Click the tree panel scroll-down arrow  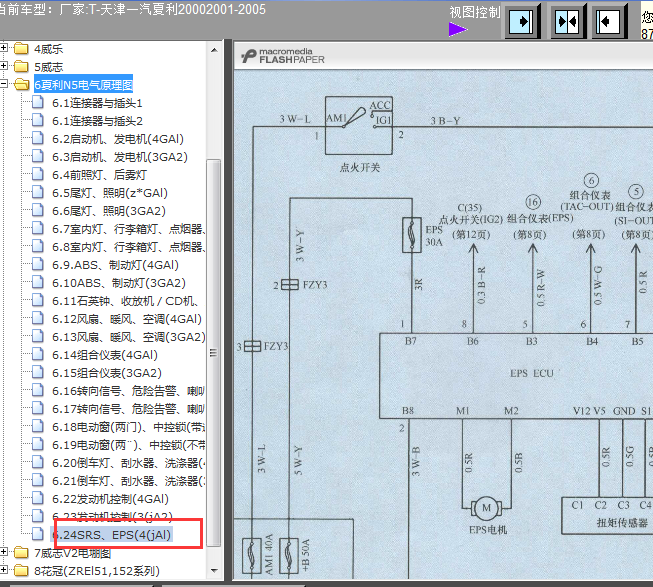214,570
